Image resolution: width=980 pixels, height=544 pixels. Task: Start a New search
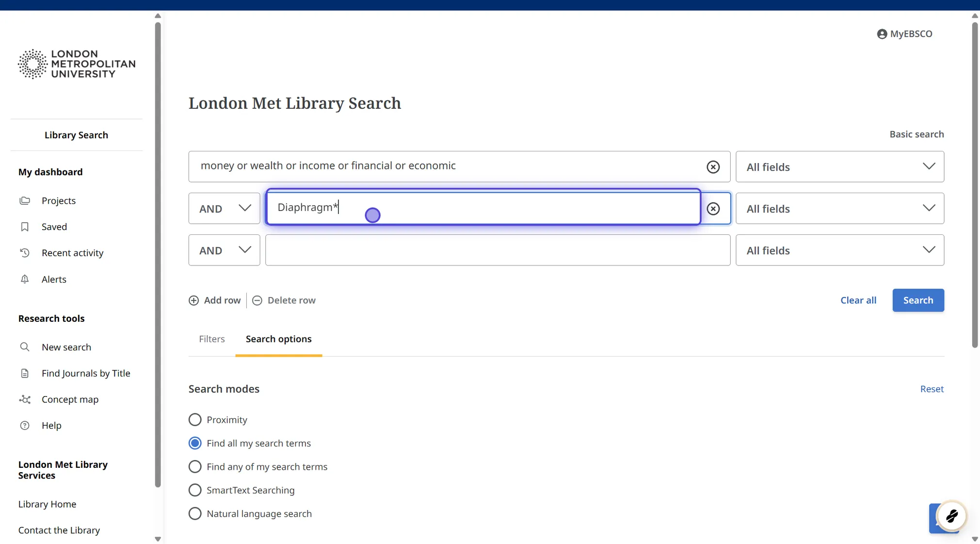coord(66,347)
